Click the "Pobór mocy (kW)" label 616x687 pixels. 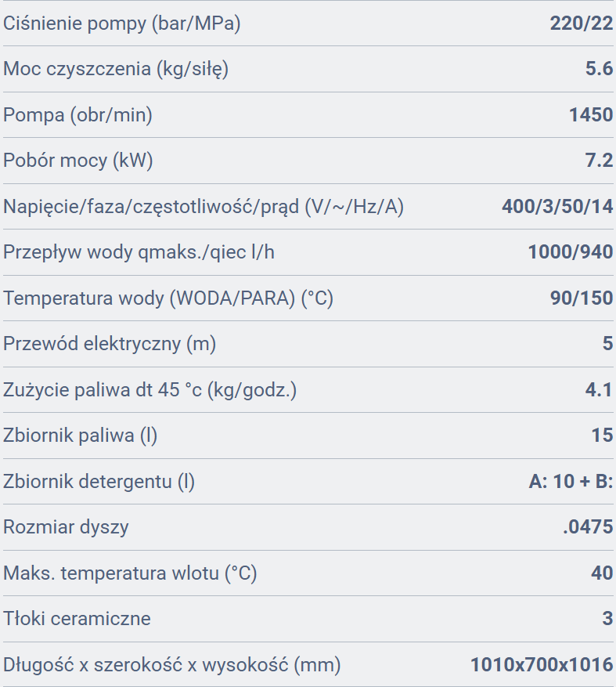(x=78, y=161)
